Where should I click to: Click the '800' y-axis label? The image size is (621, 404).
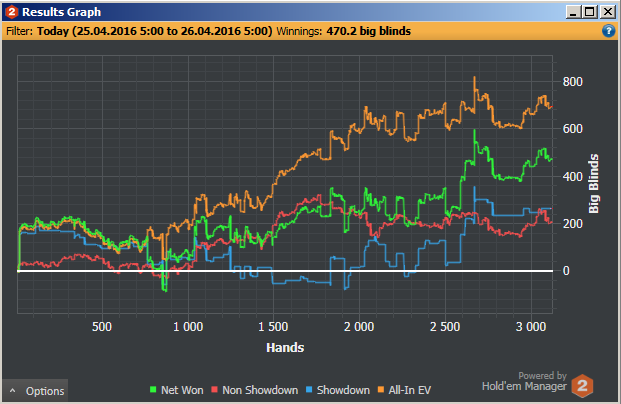[572, 82]
